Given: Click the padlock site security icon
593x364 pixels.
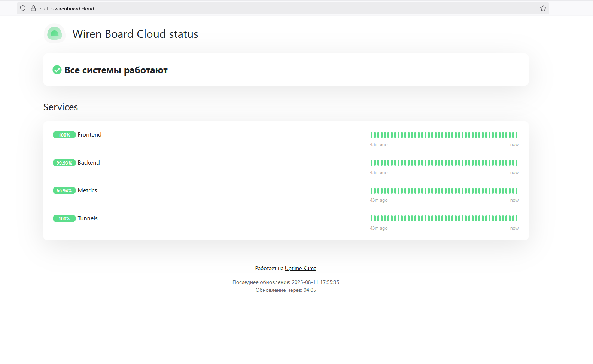Looking at the screenshot, I should (33, 8).
